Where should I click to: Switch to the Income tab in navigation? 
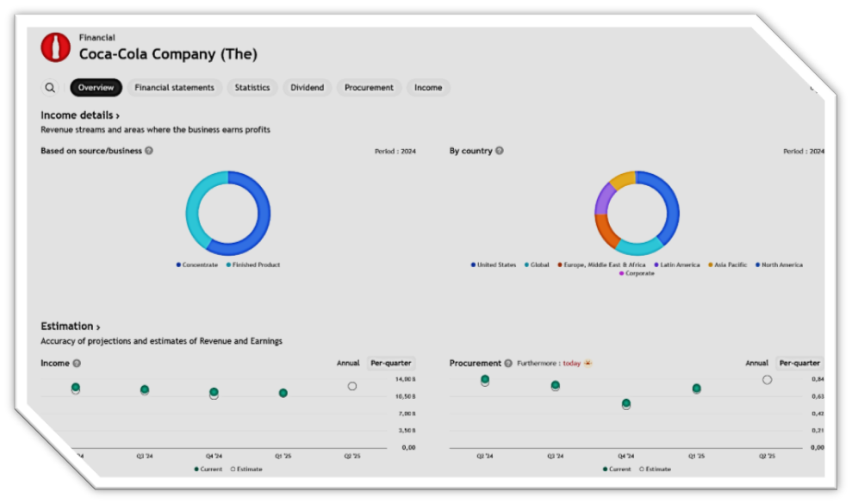click(x=428, y=88)
